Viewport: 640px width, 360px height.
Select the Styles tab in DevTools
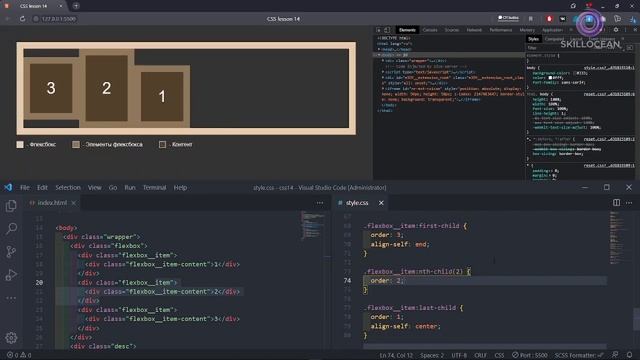tap(533, 39)
